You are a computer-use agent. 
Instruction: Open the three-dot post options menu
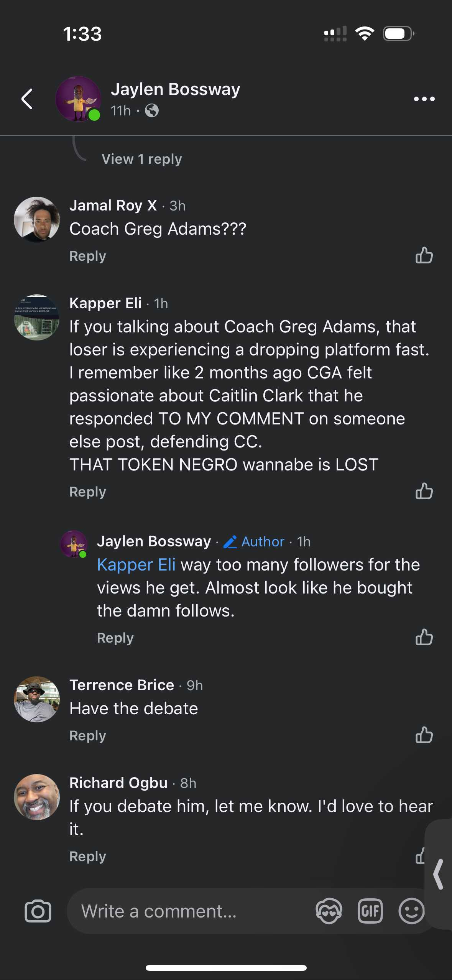tap(424, 99)
